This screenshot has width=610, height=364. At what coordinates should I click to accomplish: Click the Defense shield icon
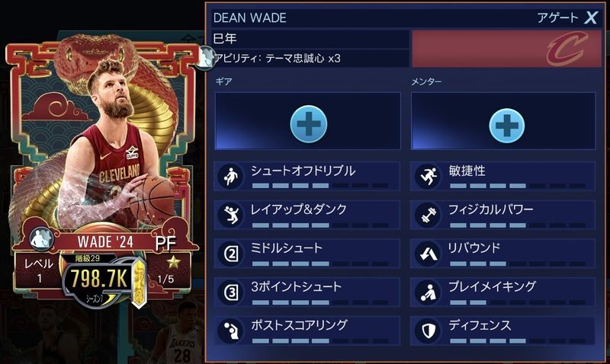tap(427, 330)
